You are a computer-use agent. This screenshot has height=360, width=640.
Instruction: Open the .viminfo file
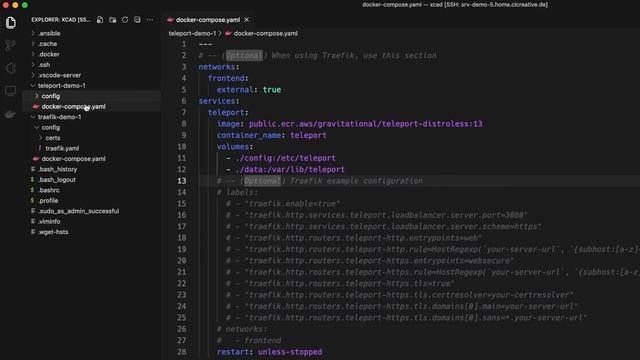[x=49, y=221]
